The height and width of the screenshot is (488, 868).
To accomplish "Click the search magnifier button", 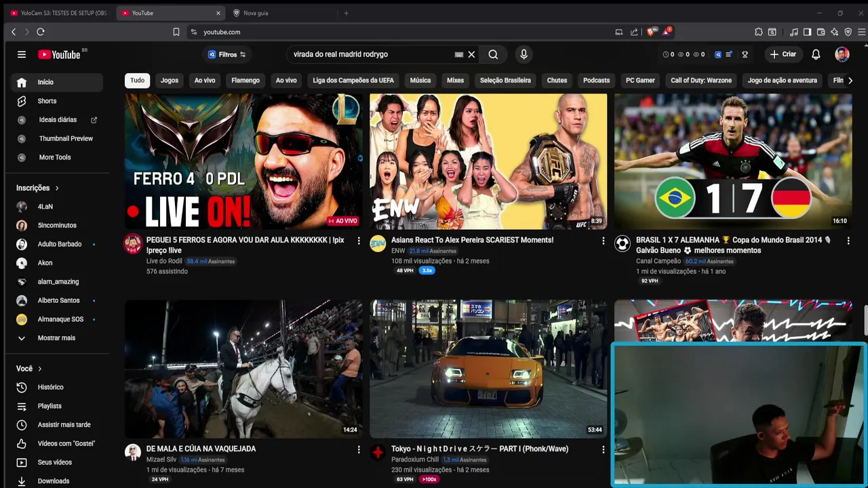I will (x=493, y=54).
